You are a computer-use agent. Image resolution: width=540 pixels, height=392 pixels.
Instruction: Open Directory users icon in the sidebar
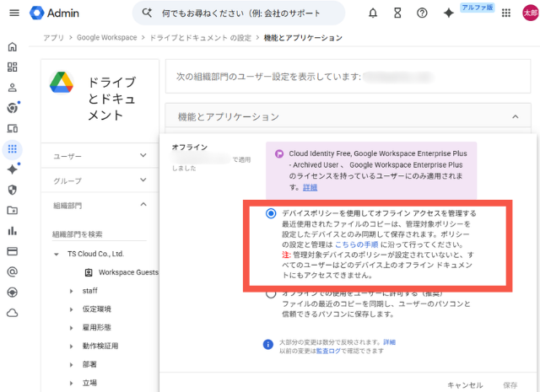13,88
